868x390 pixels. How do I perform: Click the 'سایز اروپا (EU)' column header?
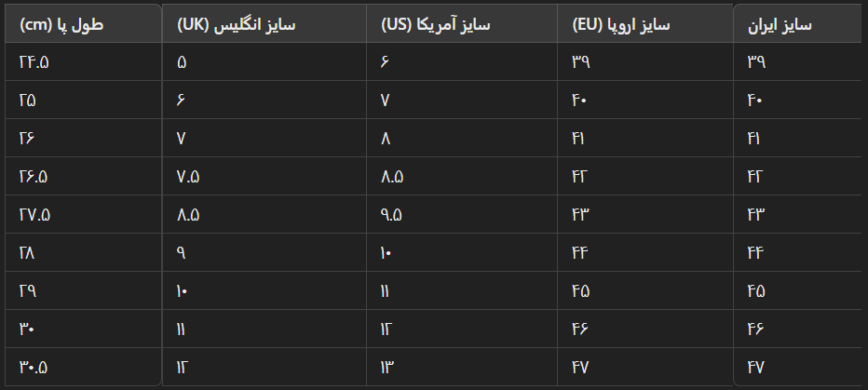644,24
